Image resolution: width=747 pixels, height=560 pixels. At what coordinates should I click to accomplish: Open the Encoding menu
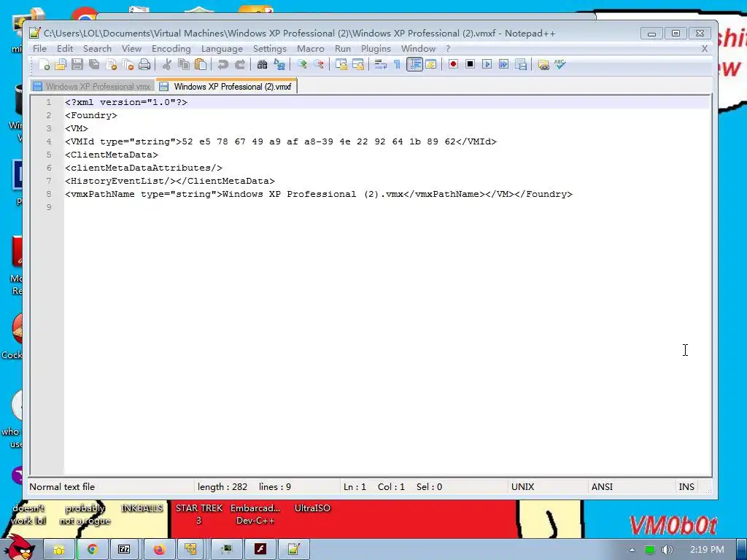171,49
